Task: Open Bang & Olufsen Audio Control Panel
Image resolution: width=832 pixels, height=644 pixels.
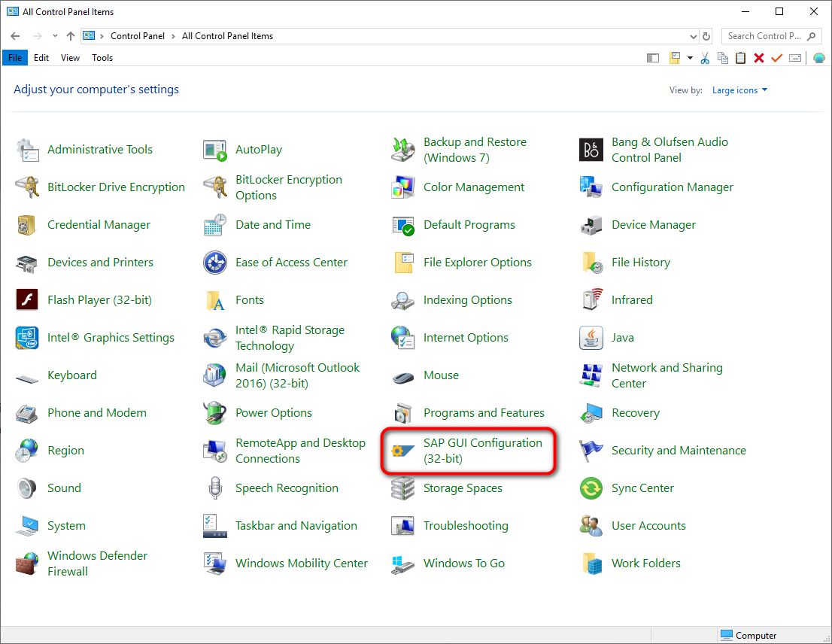Action: point(654,150)
